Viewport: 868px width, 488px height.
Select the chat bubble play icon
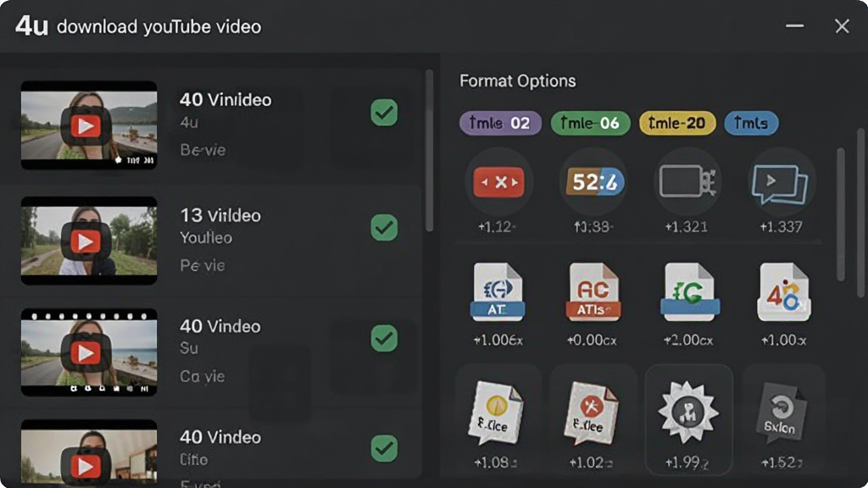coord(780,184)
